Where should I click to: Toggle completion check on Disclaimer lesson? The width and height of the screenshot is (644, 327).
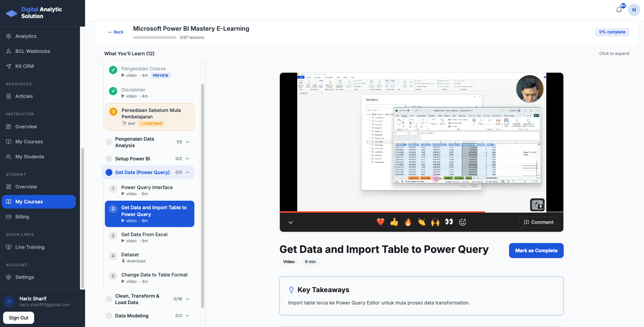[x=113, y=91]
